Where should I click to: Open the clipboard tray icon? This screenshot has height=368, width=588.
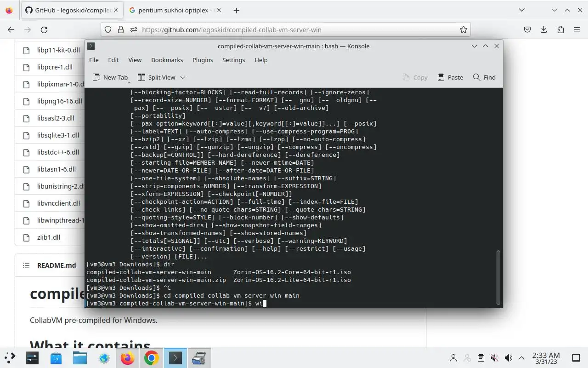coord(481,358)
